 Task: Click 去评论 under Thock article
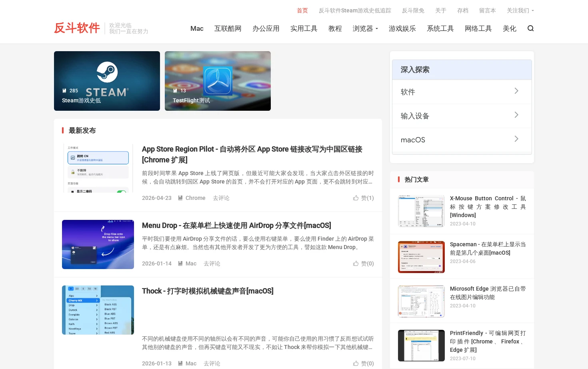click(212, 363)
